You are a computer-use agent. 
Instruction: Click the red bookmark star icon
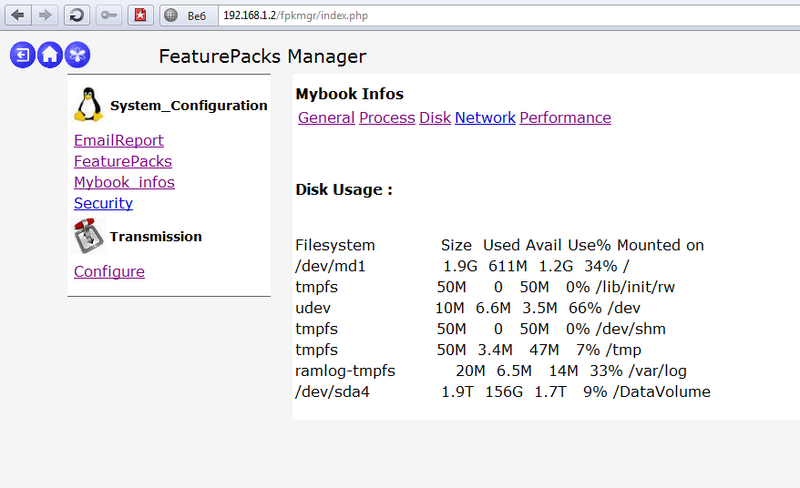140,15
